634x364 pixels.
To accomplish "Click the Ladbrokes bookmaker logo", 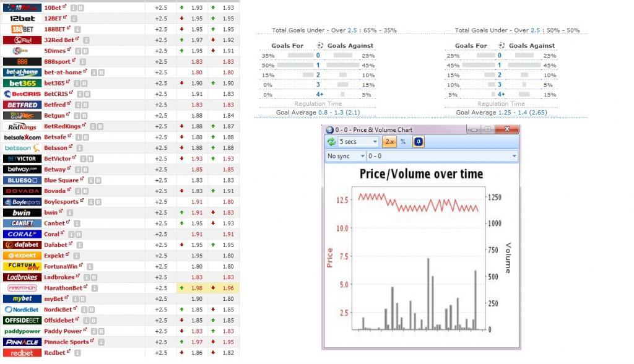I will [x=22, y=277].
